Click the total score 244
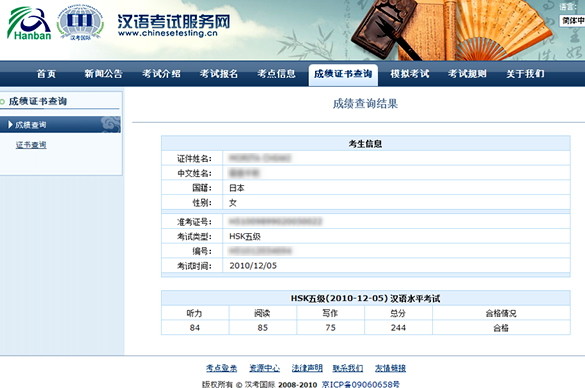Image resolution: width=585 pixels, height=388 pixels. 398,328
